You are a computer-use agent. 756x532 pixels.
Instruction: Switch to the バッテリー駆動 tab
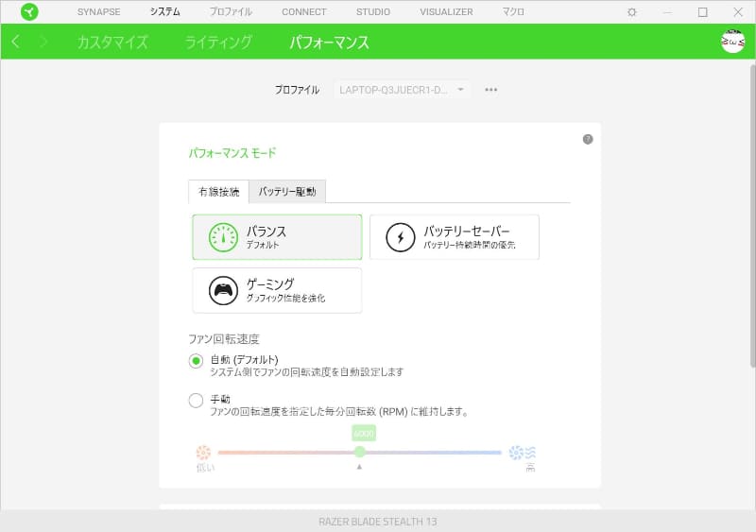pos(287,192)
